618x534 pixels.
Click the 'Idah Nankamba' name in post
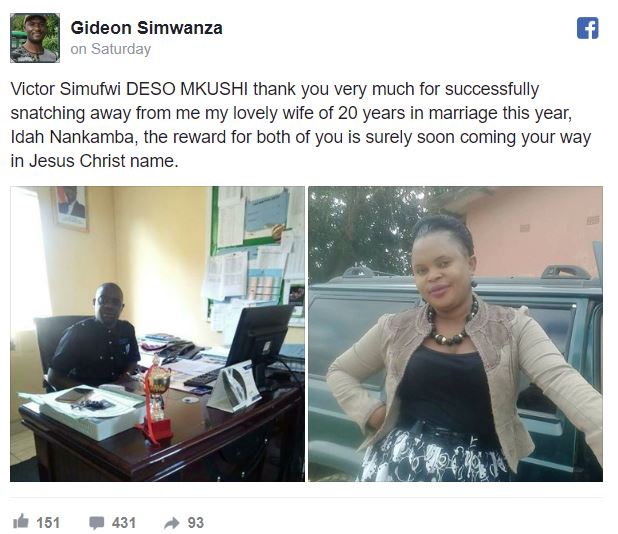(74, 137)
